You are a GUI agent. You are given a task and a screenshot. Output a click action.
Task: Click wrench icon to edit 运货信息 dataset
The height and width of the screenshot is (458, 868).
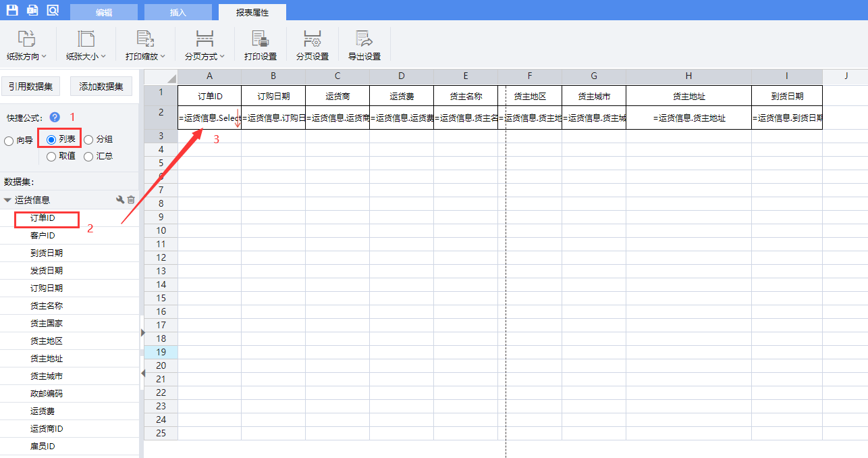point(120,200)
